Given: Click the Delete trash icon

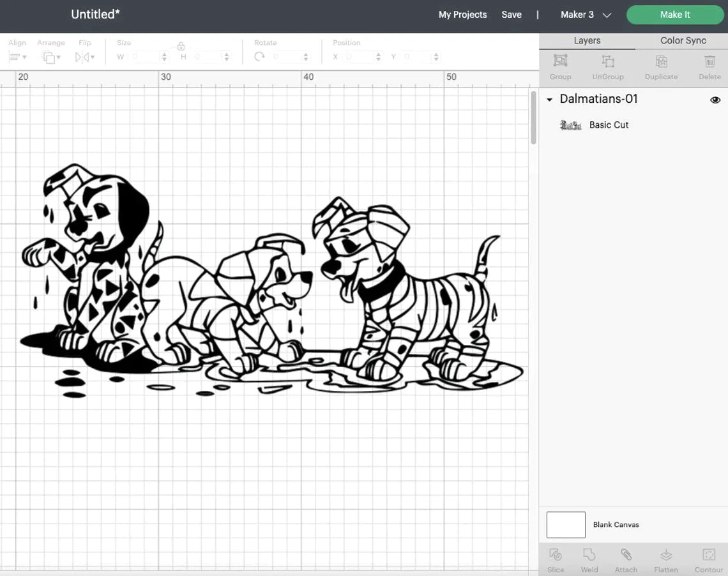Looking at the screenshot, I should tap(709, 61).
